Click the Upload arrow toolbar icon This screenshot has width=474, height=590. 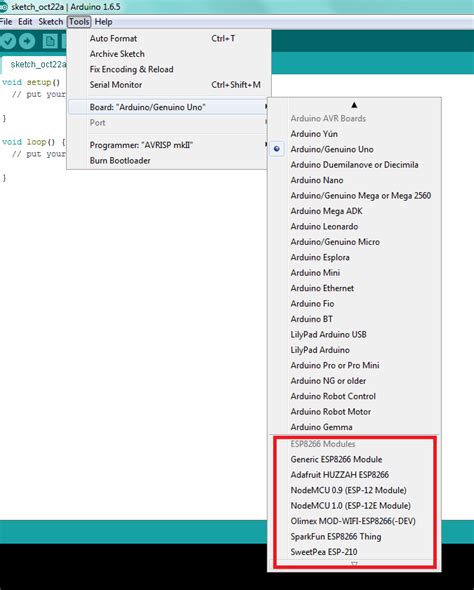pos(27,41)
